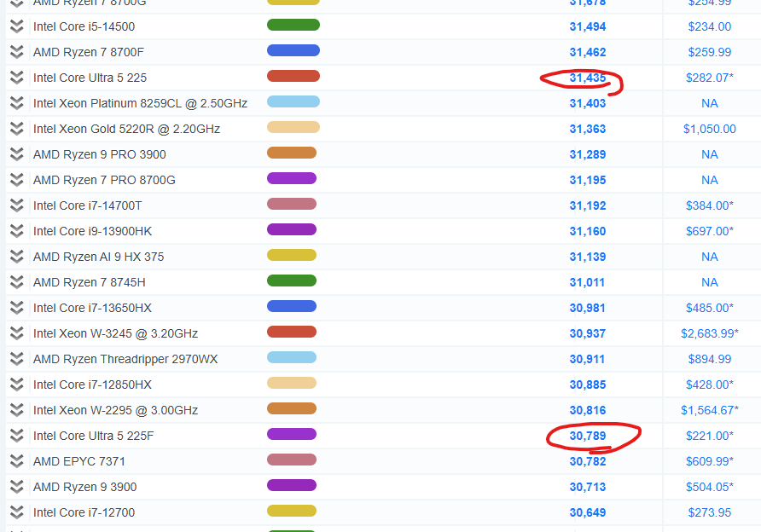Click the score 31,494
Viewport: 761px width, 532px height.
point(588,26)
